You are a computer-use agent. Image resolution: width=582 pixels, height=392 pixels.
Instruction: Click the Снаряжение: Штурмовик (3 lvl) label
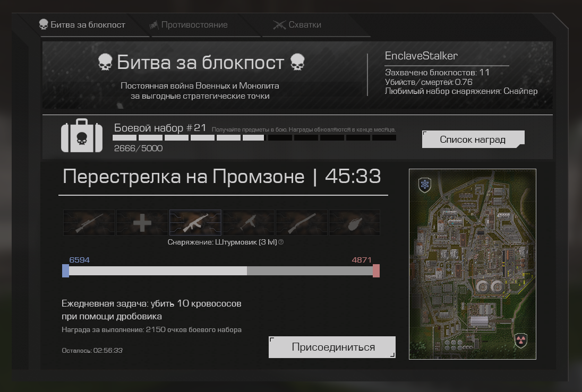click(222, 242)
